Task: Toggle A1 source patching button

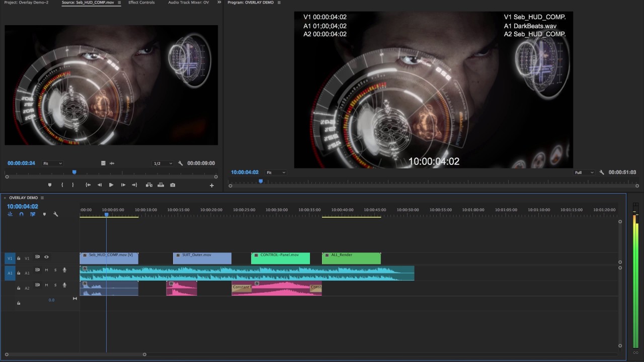Action: [x=10, y=273]
